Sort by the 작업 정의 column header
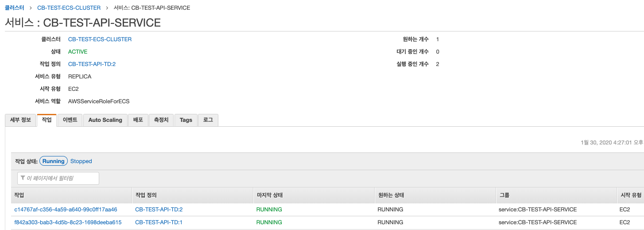The width and height of the screenshot is (644, 230). tap(193, 195)
